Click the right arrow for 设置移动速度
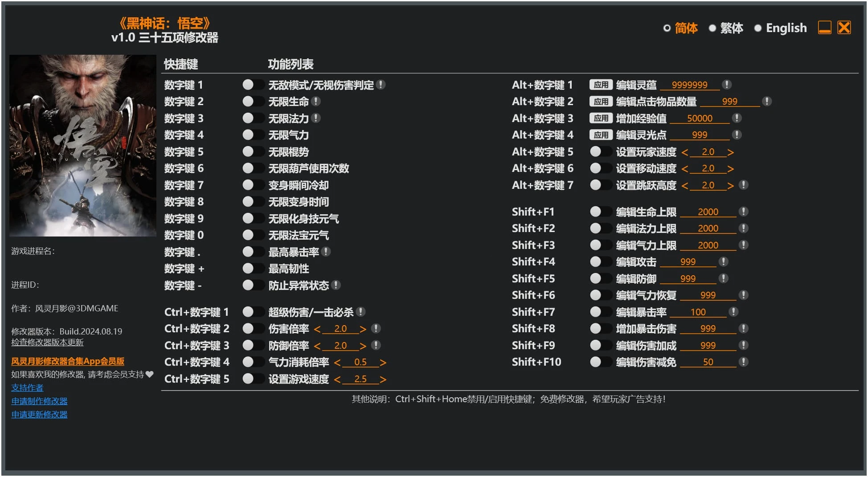This screenshot has height=477, width=868. [x=732, y=168]
